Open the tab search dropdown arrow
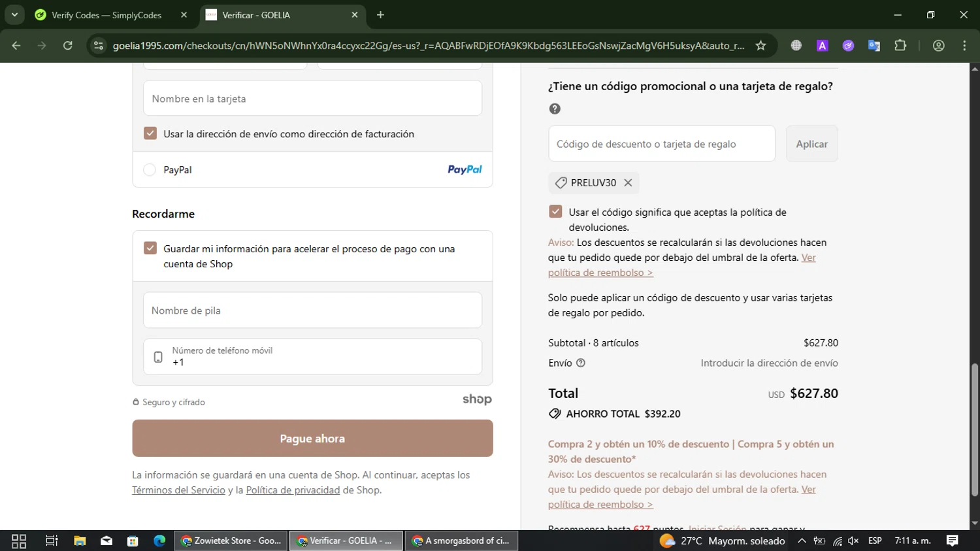 coord(14,14)
